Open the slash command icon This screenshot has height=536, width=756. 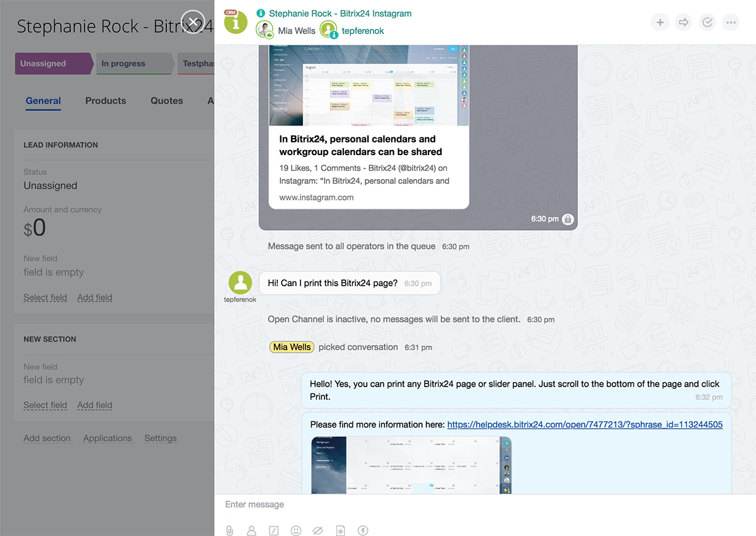pyautogui.click(x=273, y=530)
